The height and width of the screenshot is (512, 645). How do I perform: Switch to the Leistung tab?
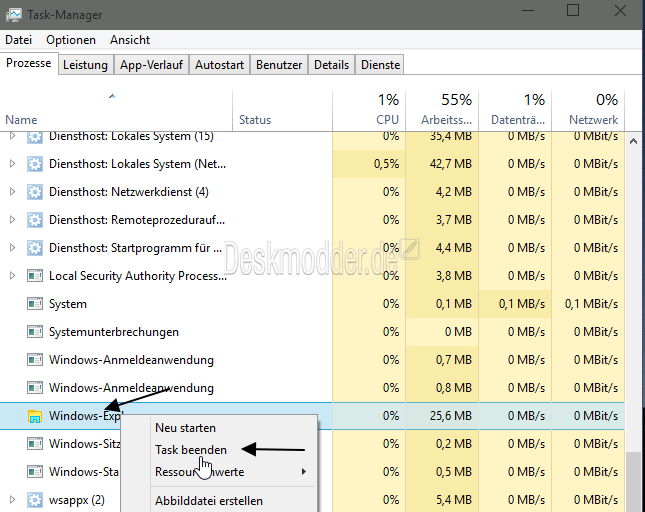pyautogui.click(x=86, y=65)
